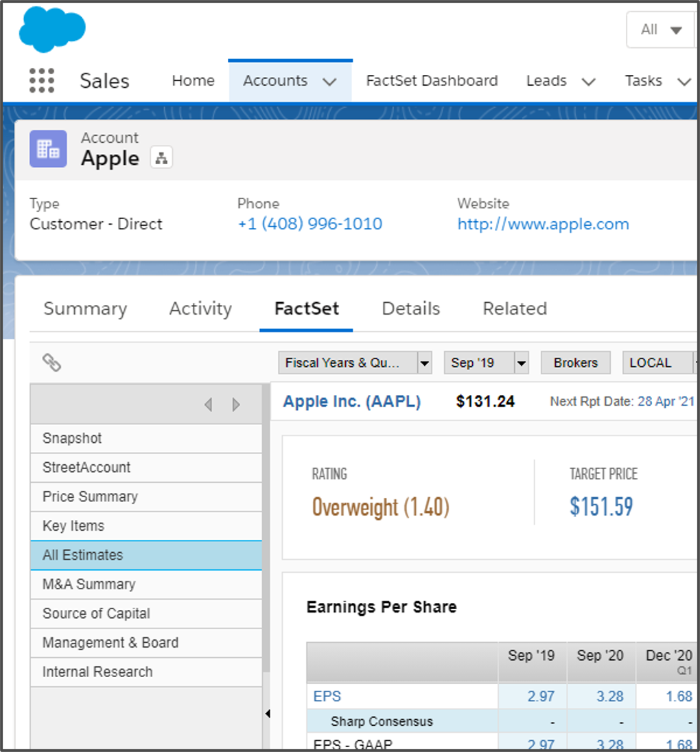This screenshot has width=700, height=752.
Task: Click the Salesforce cloud logo
Action: [51, 29]
